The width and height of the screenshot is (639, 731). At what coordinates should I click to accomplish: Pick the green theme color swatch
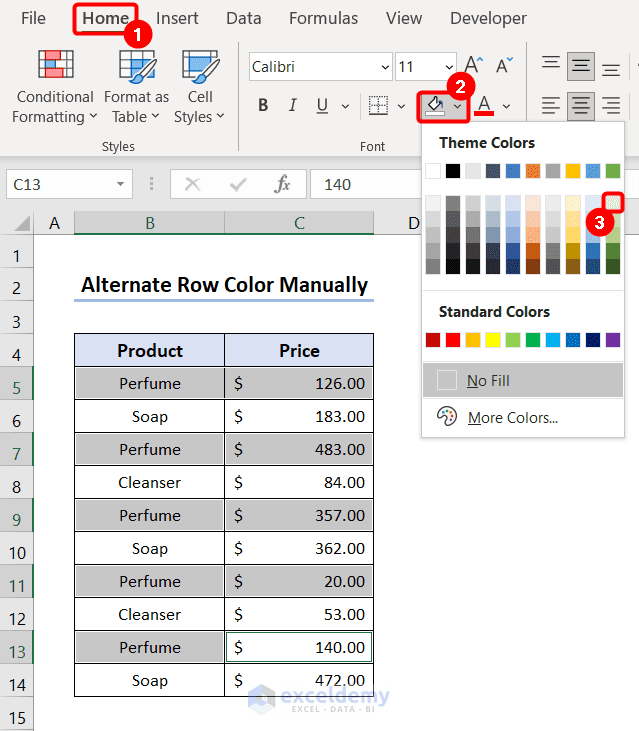(x=613, y=171)
